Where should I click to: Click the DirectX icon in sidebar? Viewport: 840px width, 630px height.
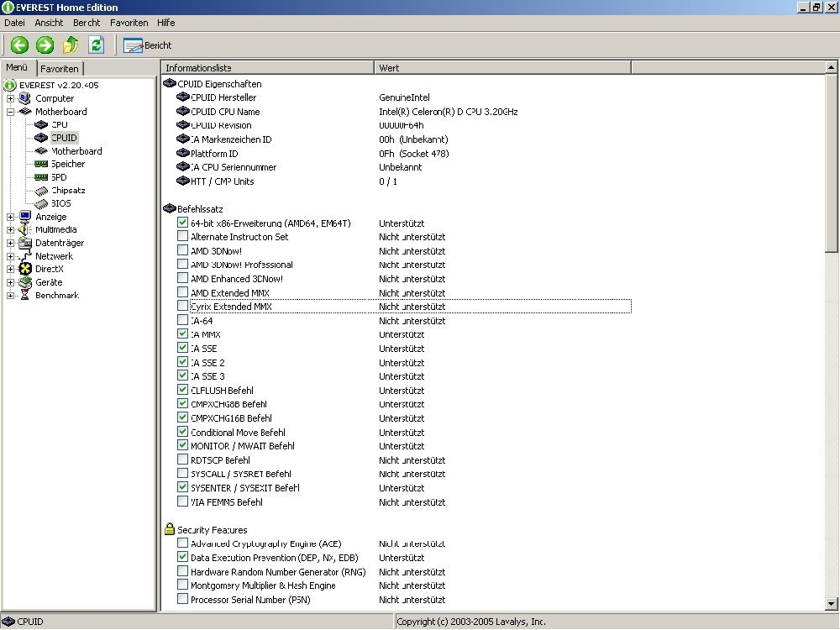point(25,269)
